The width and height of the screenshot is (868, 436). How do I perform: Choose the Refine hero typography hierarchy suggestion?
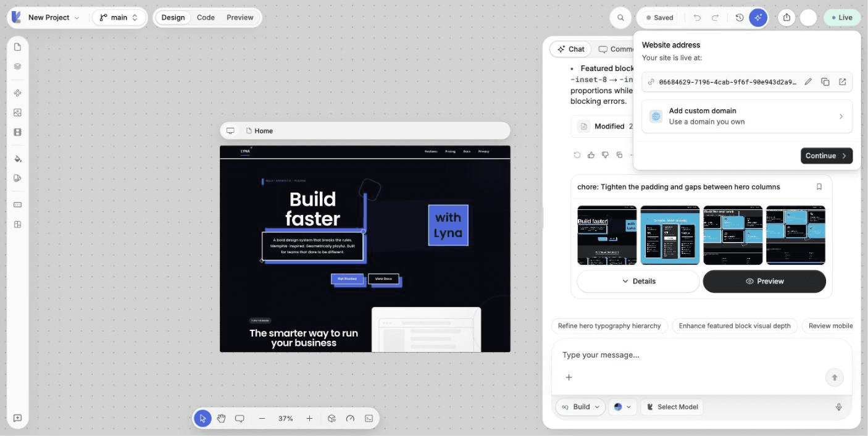pyautogui.click(x=609, y=326)
